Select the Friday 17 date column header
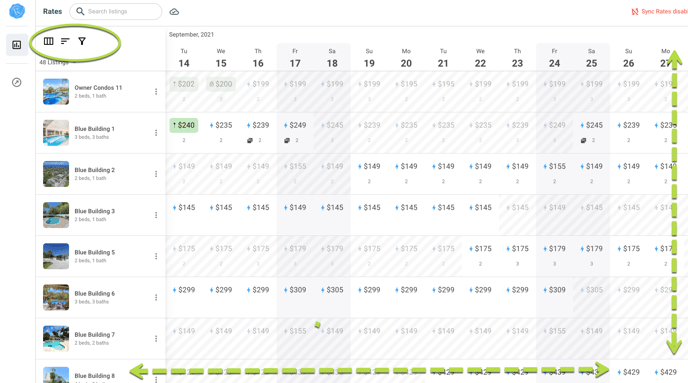This screenshot has height=383, width=688. (x=295, y=58)
